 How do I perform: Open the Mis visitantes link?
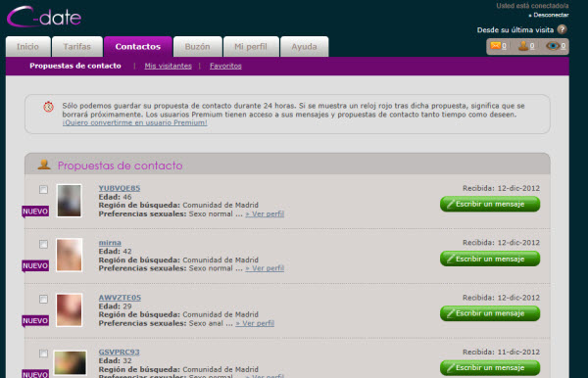pos(168,66)
